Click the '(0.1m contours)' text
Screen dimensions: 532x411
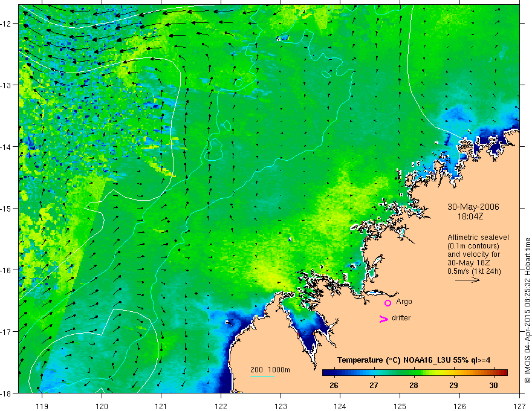473,246
